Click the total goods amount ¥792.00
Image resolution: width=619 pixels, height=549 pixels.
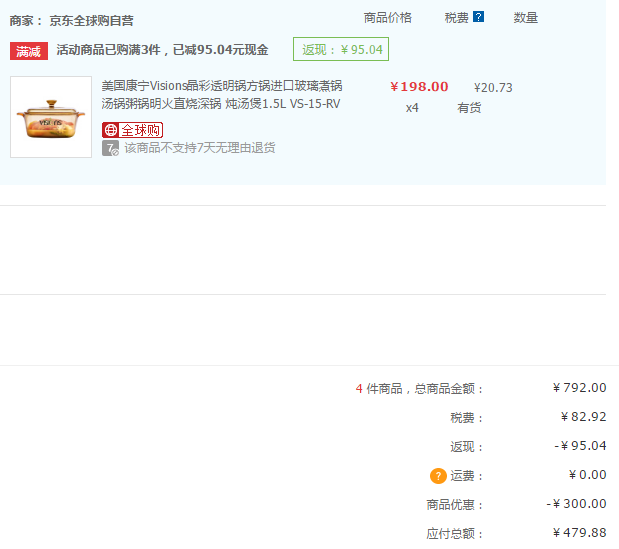(x=579, y=388)
